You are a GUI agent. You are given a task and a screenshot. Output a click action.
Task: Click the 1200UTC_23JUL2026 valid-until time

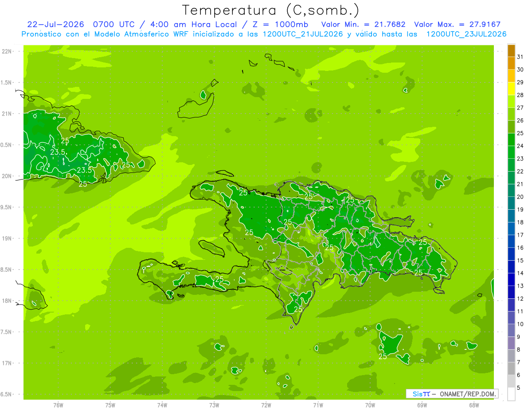click(x=466, y=34)
